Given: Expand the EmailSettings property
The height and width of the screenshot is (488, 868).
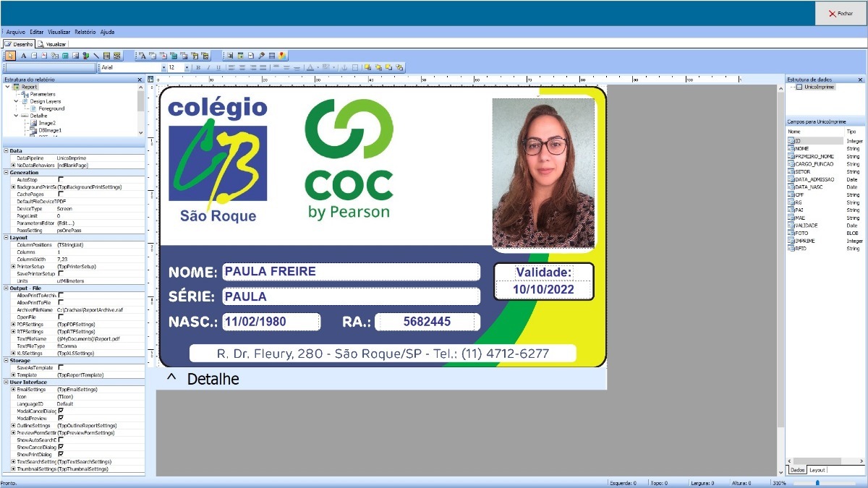Looking at the screenshot, I should (x=13, y=389).
